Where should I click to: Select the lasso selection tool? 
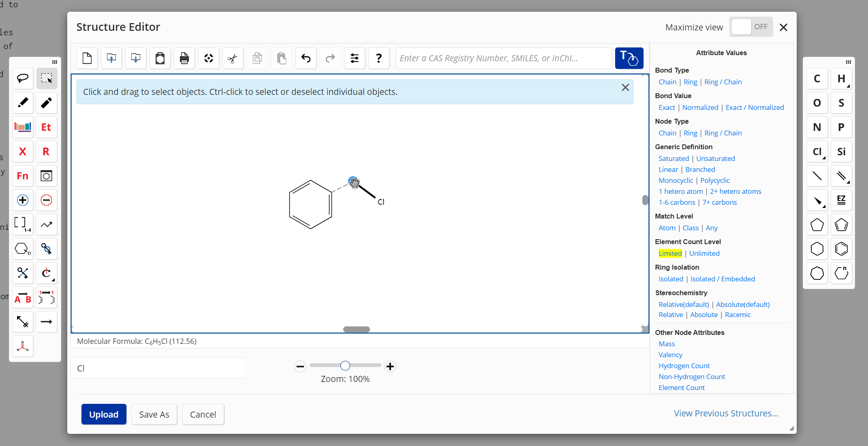click(23, 78)
